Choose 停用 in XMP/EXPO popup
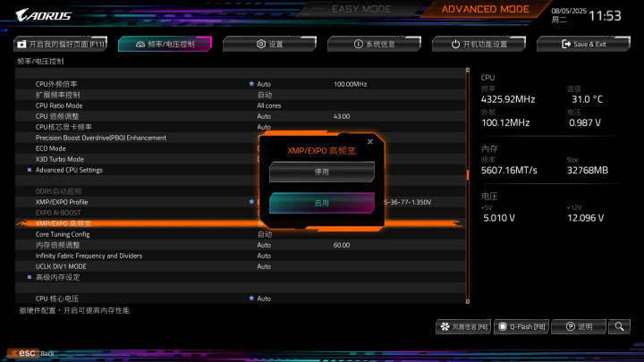 click(x=322, y=172)
